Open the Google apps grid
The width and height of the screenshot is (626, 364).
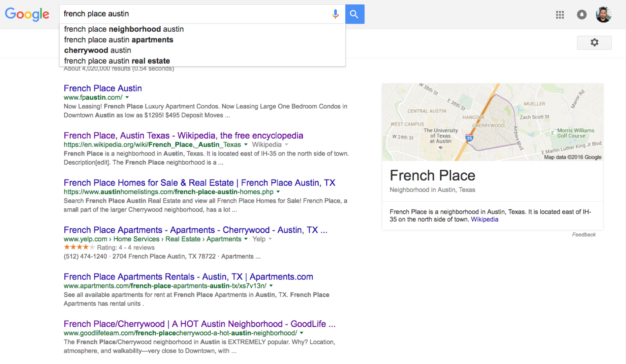coord(560,14)
